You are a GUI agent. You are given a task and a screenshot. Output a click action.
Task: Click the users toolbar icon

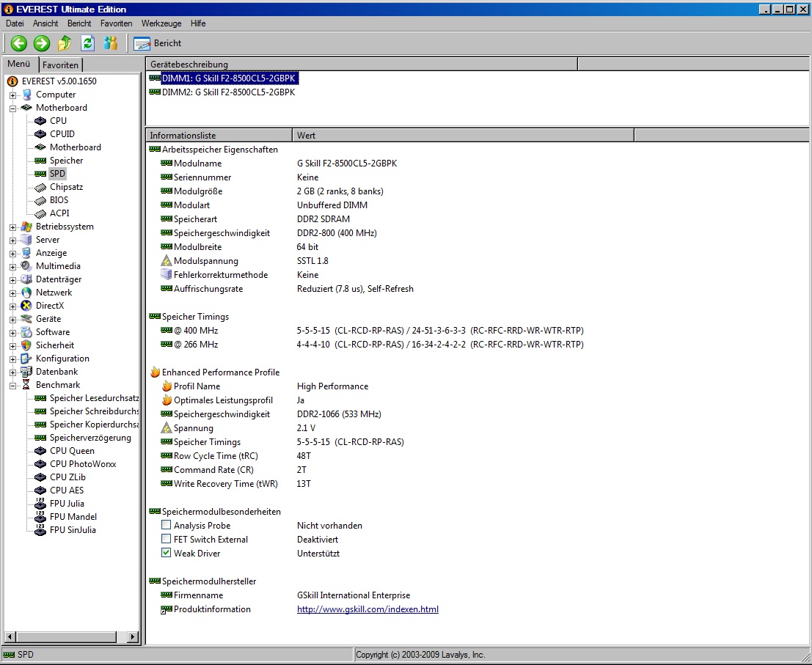tap(110, 43)
